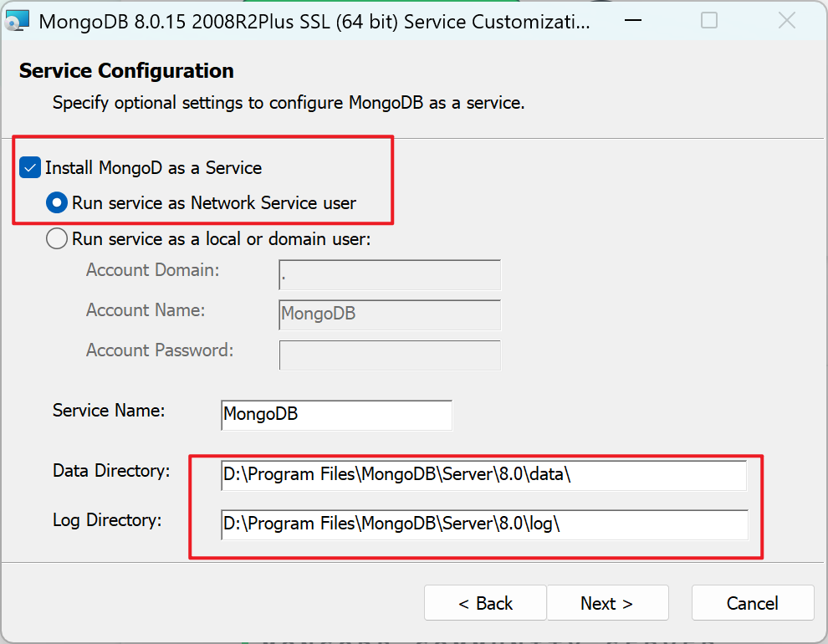Click the window title text MongoDB 8.0.15

click(314, 22)
